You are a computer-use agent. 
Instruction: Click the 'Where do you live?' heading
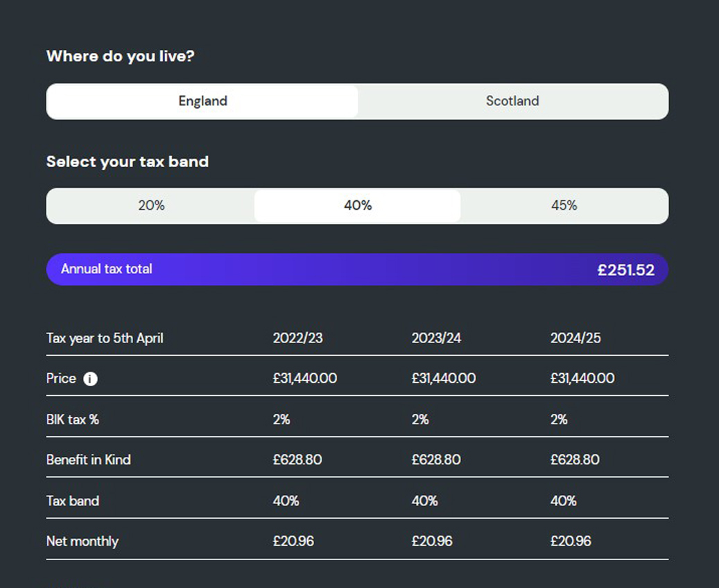pos(120,56)
